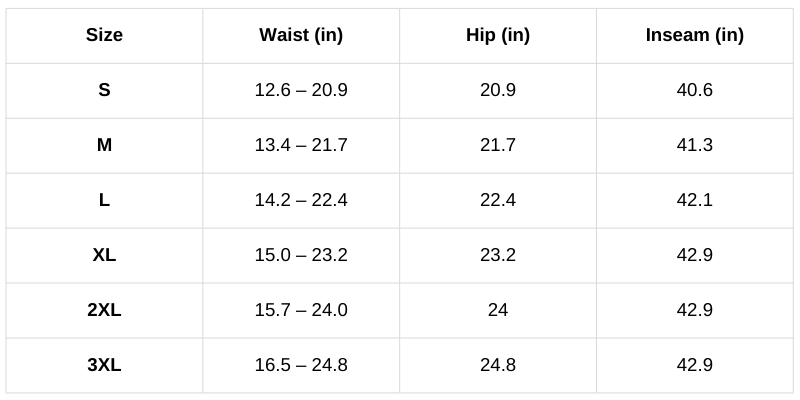
Task: Select the XL size row label
Action: (104, 255)
